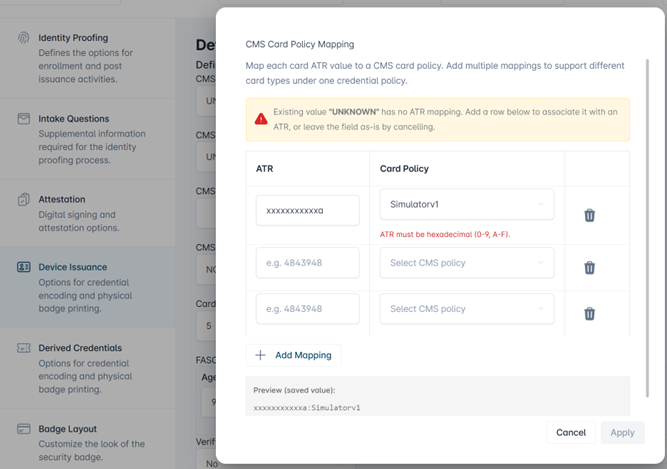Click the Attestation clipboard icon
The width and height of the screenshot is (667, 469).
coord(23,199)
